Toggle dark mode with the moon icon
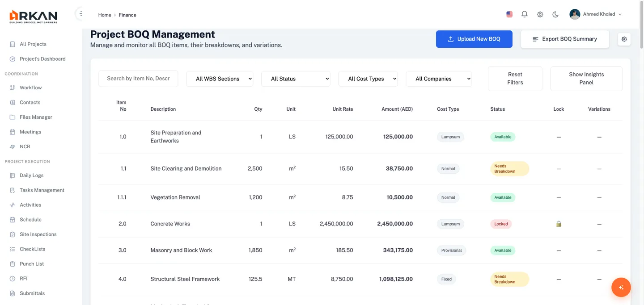 [x=555, y=14]
